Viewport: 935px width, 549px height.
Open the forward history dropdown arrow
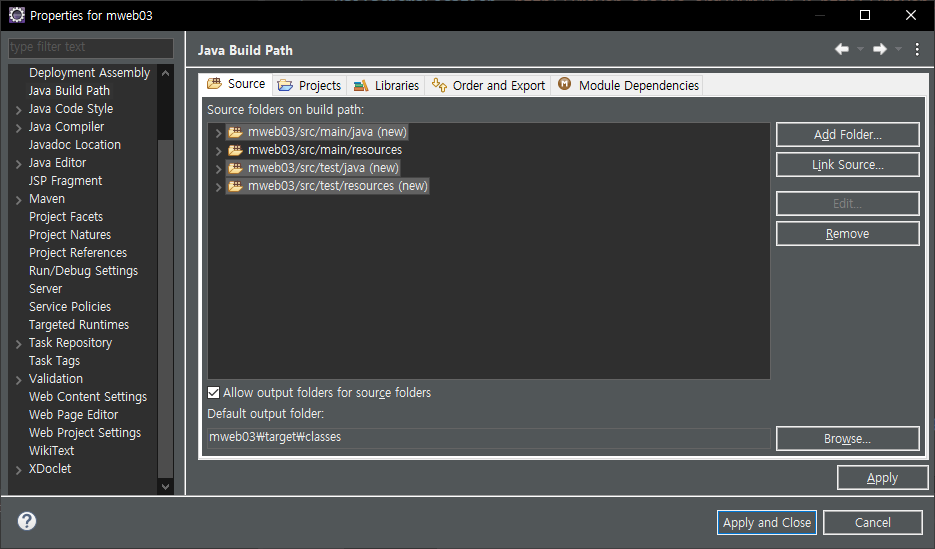(x=898, y=49)
